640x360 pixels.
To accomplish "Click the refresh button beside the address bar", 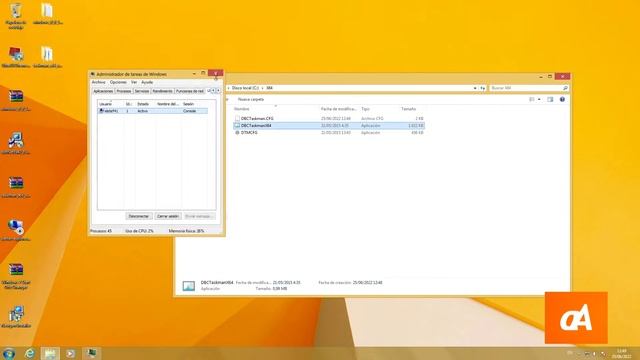I will click(x=482, y=88).
